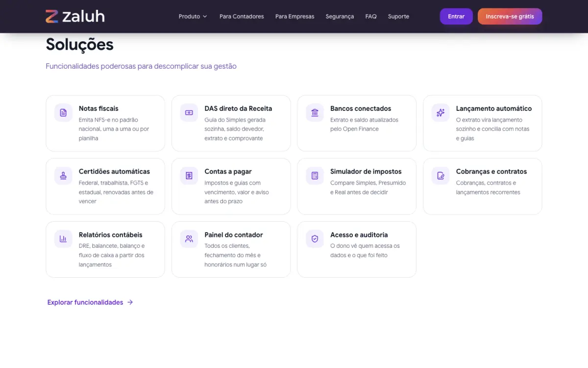
Task: Open the Bancos conectados card title
Action: pos(361,108)
